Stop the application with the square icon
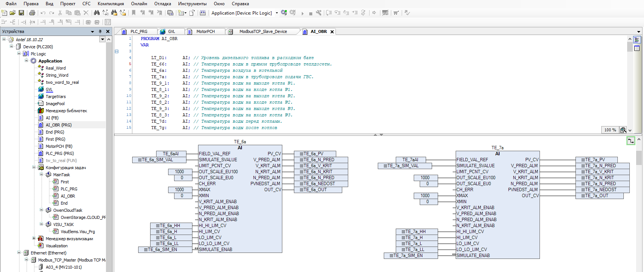644x272 pixels. (x=310, y=13)
